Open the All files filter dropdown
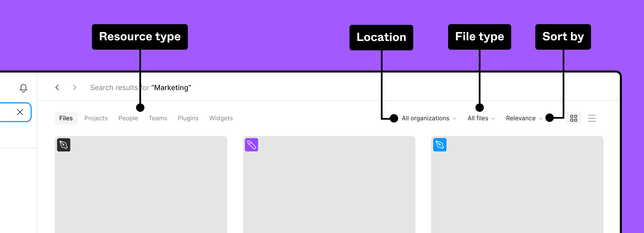This screenshot has width=644, height=233. 481,118
